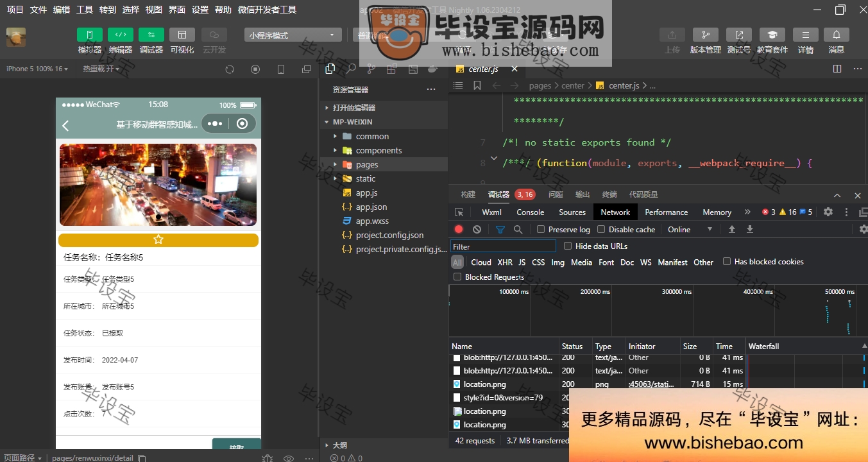
Task: Open DevTools settings gear icon
Action: (828, 212)
